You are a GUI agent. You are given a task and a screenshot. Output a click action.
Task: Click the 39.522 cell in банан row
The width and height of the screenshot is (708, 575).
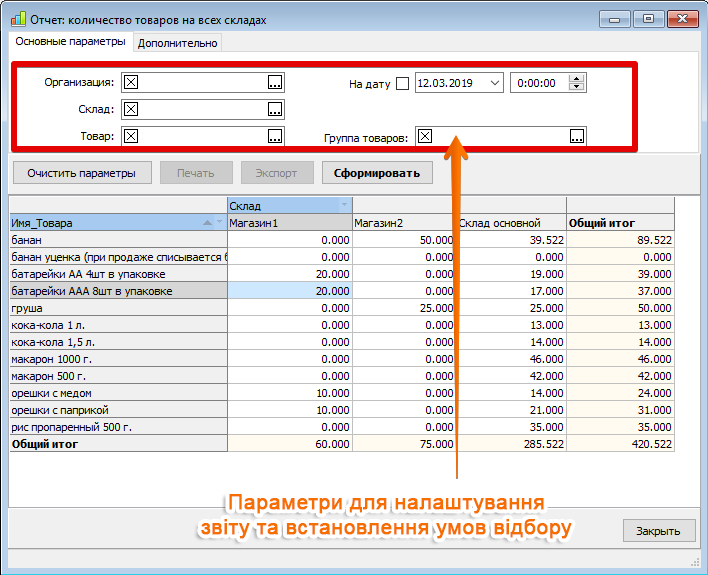(512, 240)
